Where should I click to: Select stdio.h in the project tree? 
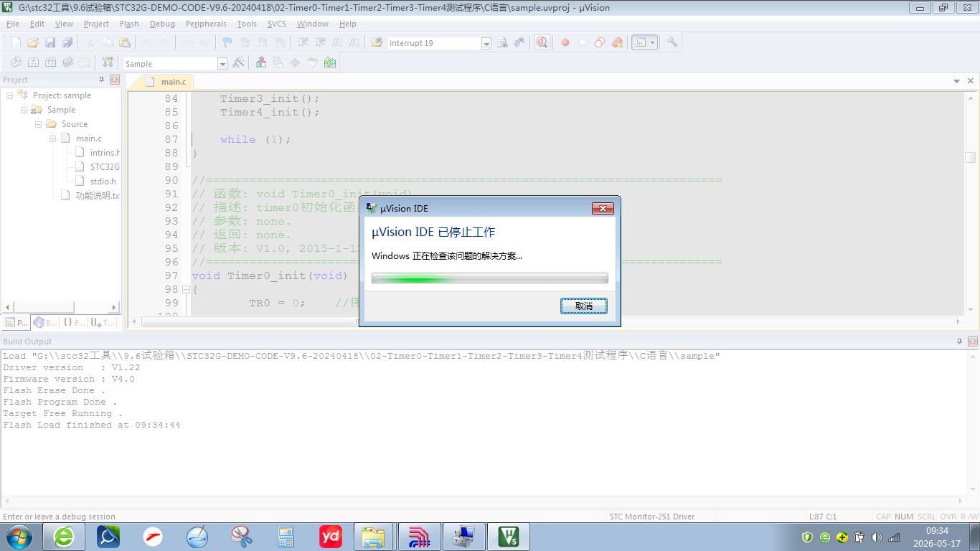click(103, 182)
